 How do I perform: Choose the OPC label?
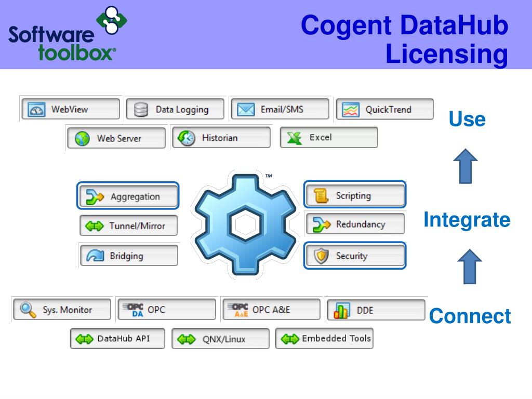pos(156,310)
